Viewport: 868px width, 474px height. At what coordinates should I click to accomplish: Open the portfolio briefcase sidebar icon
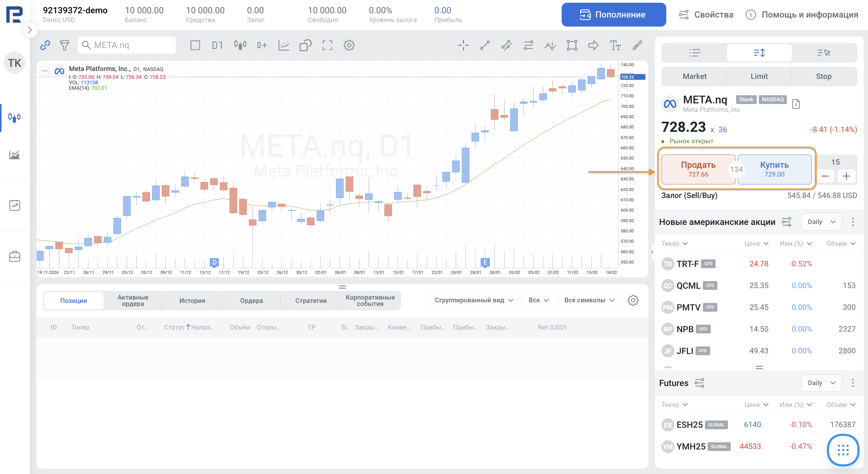pos(15,256)
